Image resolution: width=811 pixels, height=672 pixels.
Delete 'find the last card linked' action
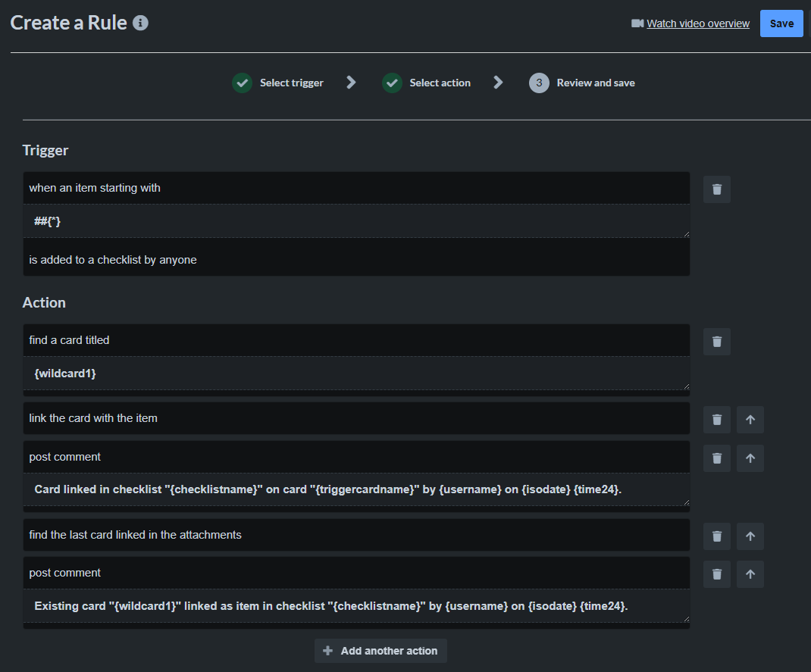717,536
